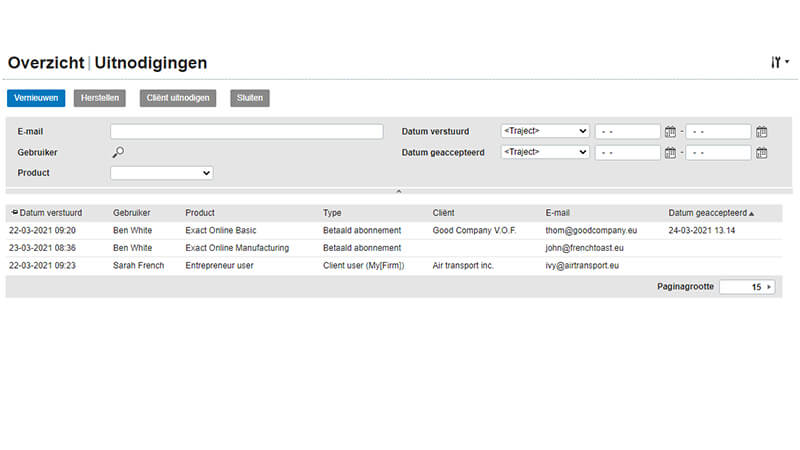Collapse the filter panel with the chevron
Screen dimensions: 800x450
(398, 190)
